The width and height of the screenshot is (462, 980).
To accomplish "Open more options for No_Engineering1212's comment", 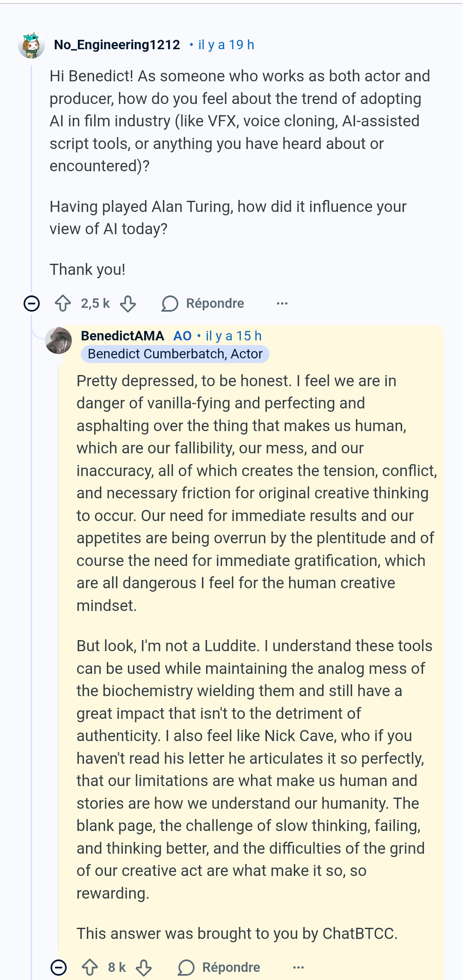I will [x=282, y=304].
